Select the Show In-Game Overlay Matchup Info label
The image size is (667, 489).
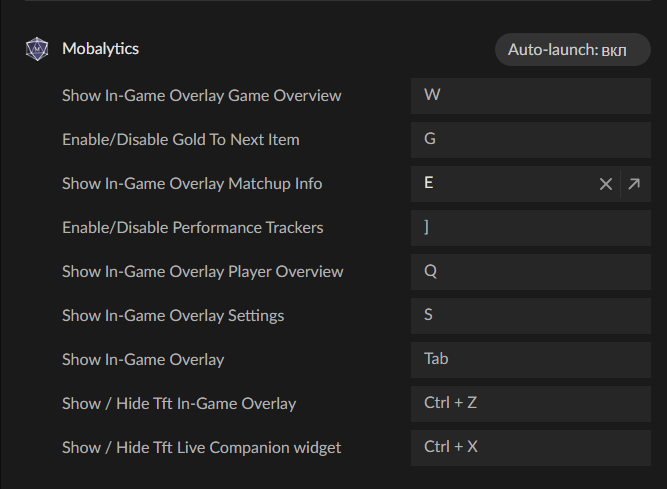(x=192, y=184)
